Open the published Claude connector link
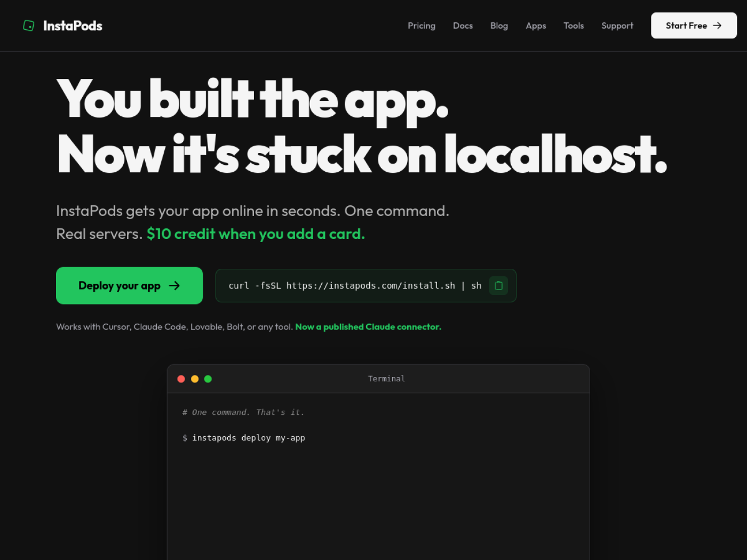Screen dimensions: 747x560 click(x=368, y=327)
